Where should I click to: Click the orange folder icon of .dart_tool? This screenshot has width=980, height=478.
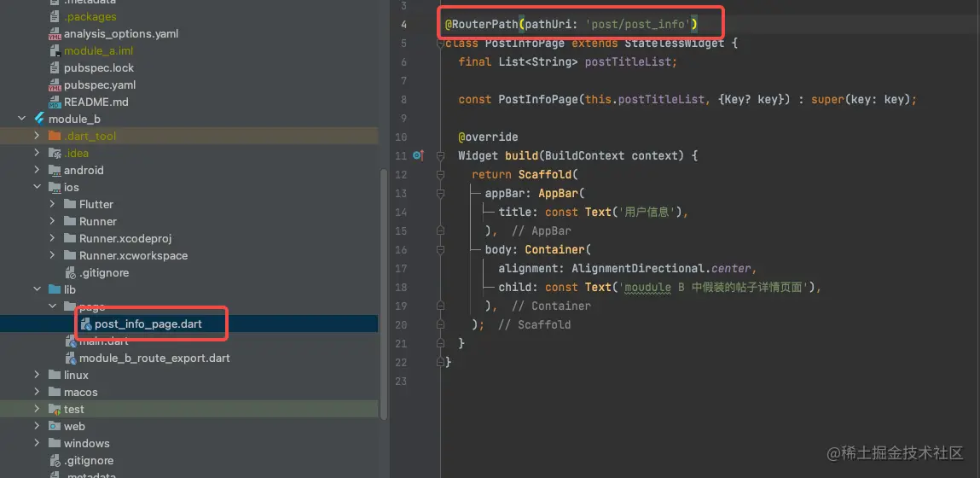pyautogui.click(x=55, y=136)
